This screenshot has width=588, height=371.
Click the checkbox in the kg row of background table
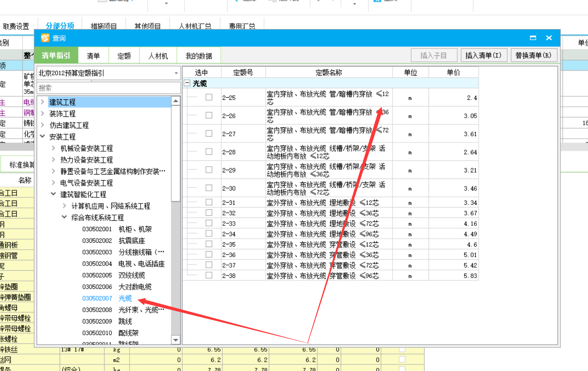402,349
